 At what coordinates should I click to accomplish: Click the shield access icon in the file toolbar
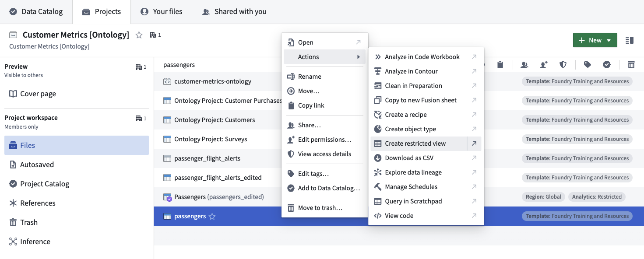[563, 65]
